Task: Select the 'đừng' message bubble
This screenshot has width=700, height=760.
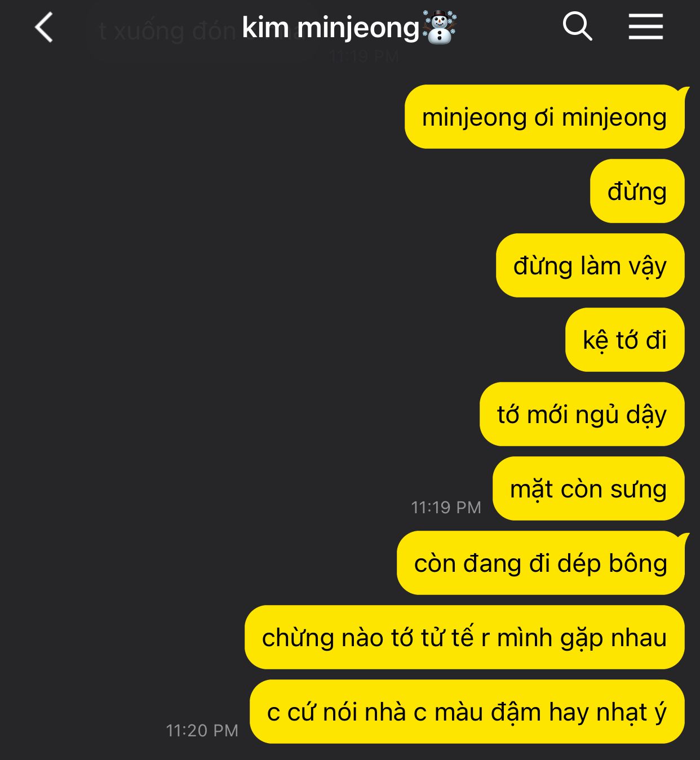Action: click(x=637, y=191)
